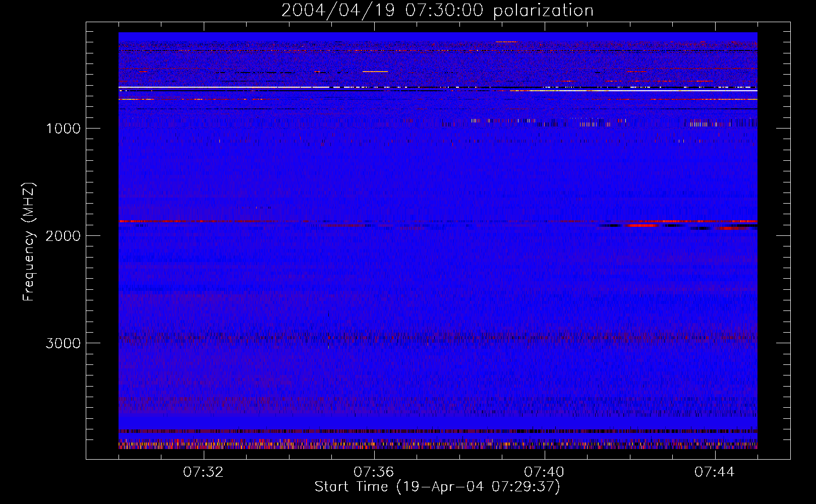Select the 'Frequency (MHZ)' axis label
This screenshot has width=816, height=504.
click(x=29, y=242)
